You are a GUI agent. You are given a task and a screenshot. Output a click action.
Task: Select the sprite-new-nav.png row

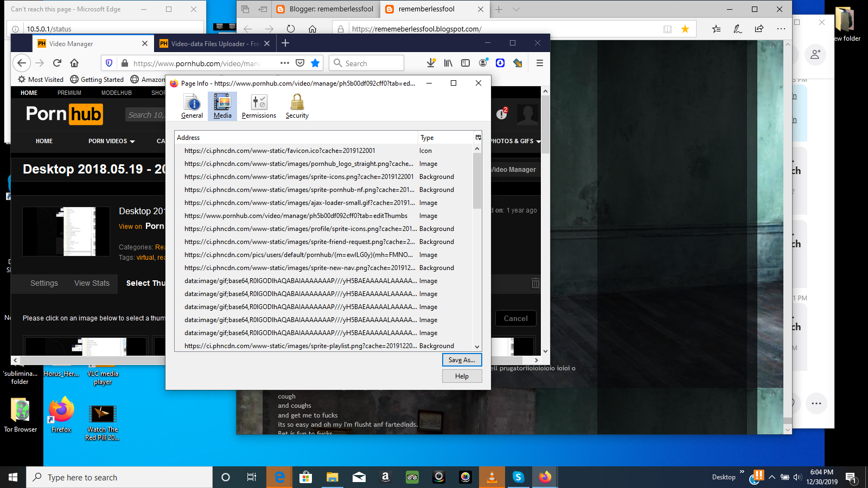tap(324, 268)
